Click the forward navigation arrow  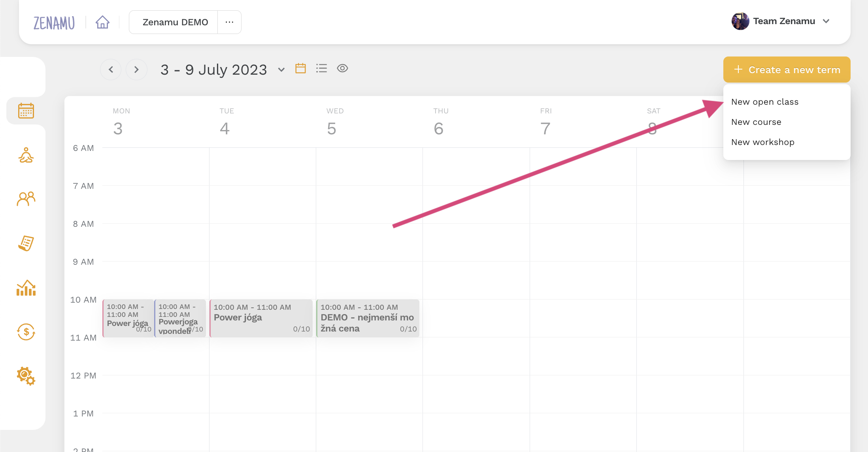136,69
